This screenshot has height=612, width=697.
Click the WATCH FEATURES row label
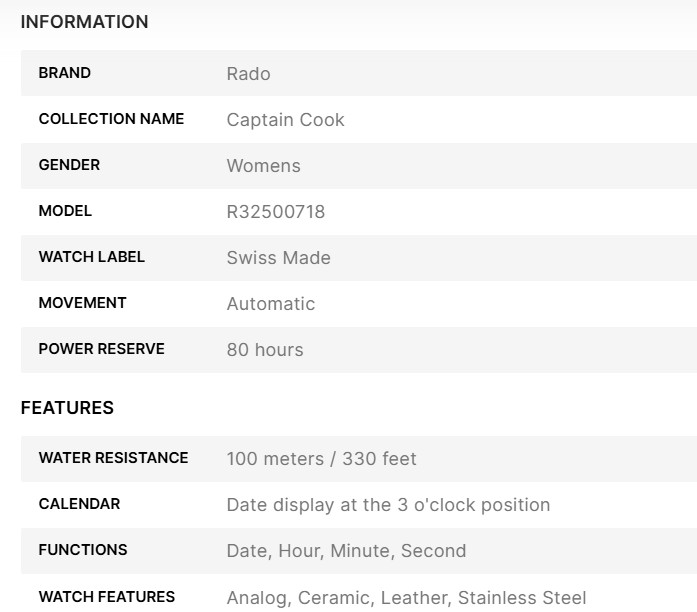(x=106, y=597)
